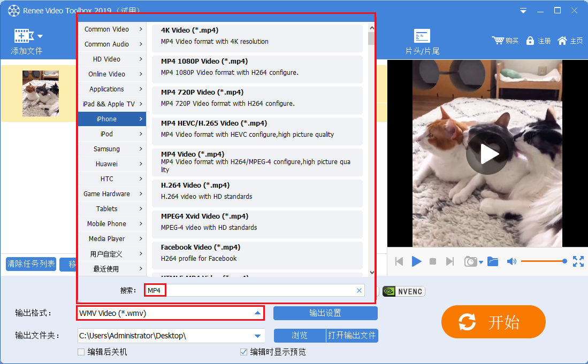588x364 pixels.
Task: Click the 搜索 search input field
Action: [254, 290]
